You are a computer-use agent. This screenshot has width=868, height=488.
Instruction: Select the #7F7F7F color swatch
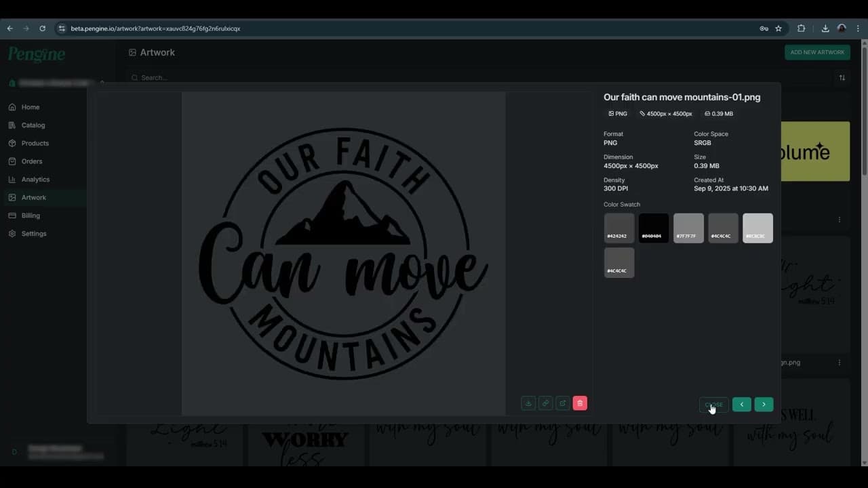688,228
